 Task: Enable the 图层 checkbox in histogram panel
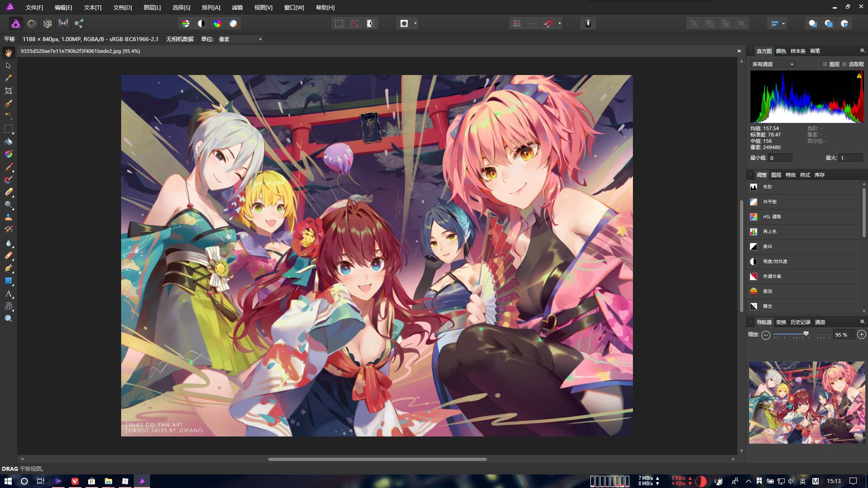coord(825,64)
